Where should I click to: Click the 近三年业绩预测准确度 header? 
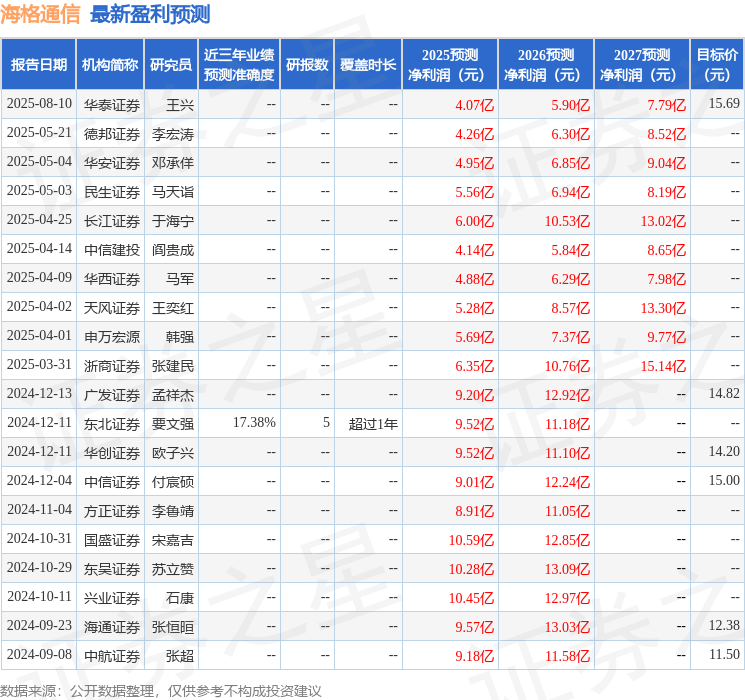pyautogui.click(x=239, y=65)
